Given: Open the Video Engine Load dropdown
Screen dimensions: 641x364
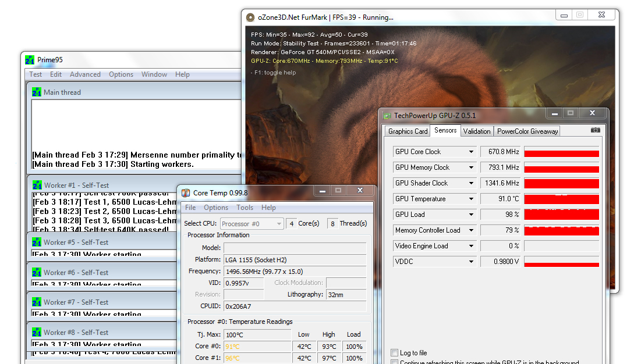Looking at the screenshot, I should (x=471, y=246).
